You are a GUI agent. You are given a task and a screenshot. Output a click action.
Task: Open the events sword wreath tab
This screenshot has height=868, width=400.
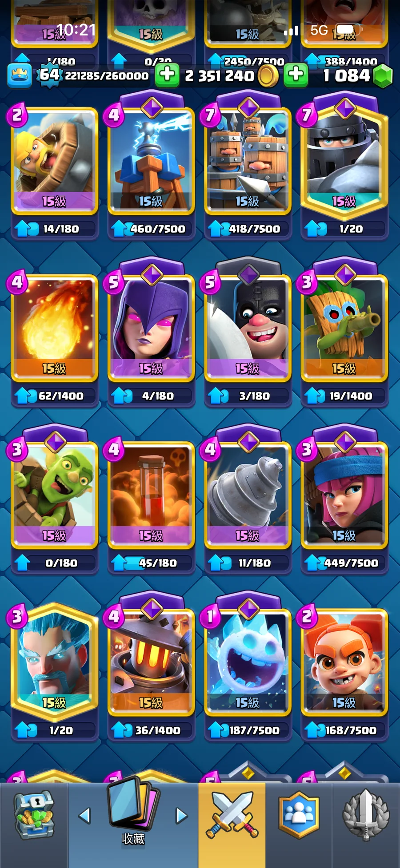point(366,815)
